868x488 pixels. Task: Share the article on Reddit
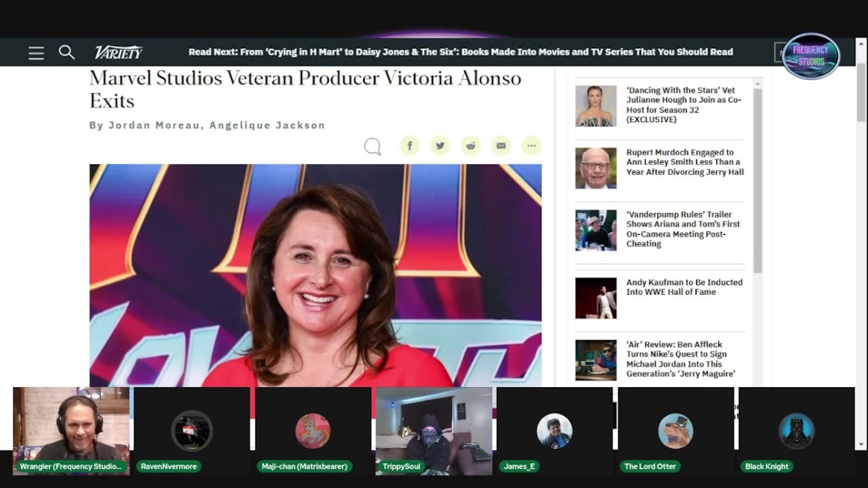tap(471, 146)
